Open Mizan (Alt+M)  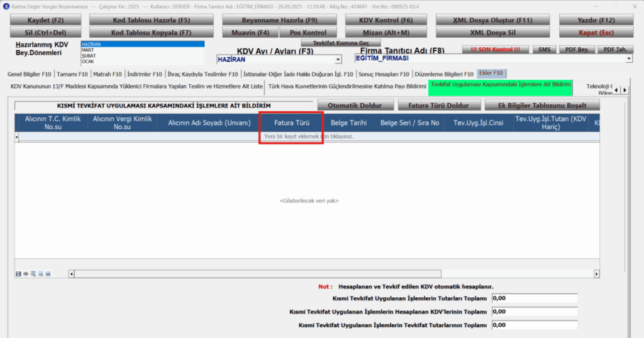(386, 33)
